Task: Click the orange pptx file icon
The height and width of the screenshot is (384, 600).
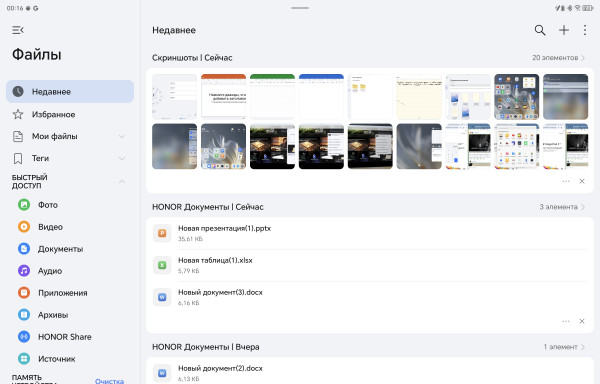Action: pyautogui.click(x=162, y=233)
